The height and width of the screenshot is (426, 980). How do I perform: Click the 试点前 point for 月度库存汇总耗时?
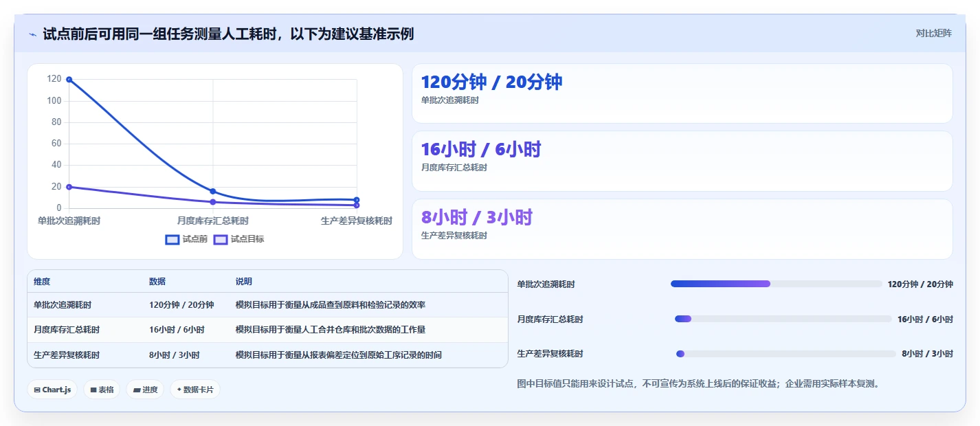213,191
